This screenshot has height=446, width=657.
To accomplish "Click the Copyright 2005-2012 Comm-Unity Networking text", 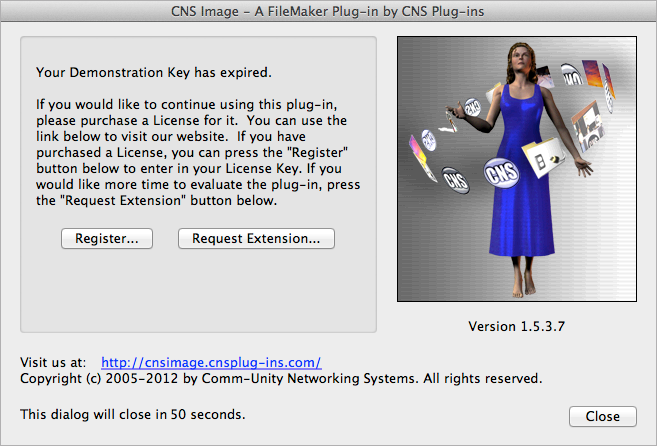I will (281, 379).
